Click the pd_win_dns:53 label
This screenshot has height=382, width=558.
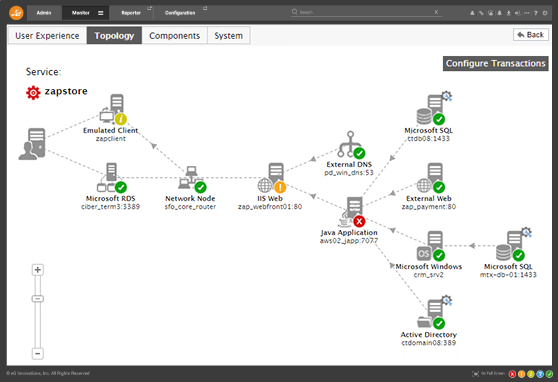point(349,173)
